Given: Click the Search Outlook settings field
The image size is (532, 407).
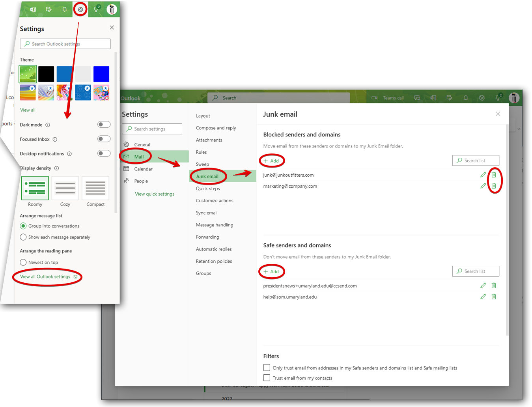Looking at the screenshot, I should 65,44.
